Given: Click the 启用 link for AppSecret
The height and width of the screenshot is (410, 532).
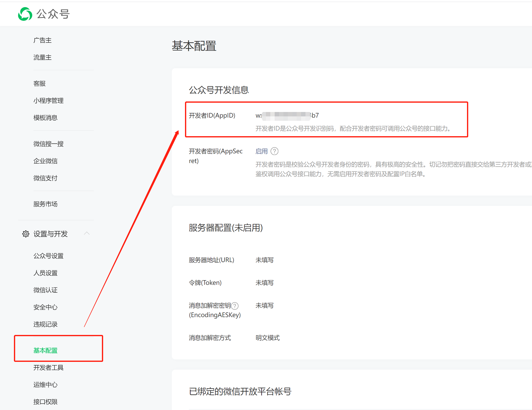Looking at the screenshot, I should tap(261, 151).
